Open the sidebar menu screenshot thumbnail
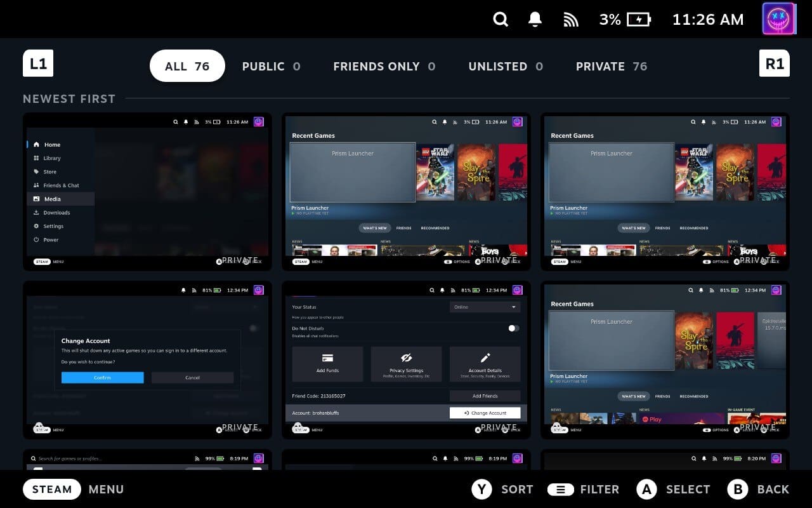 (147, 192)
